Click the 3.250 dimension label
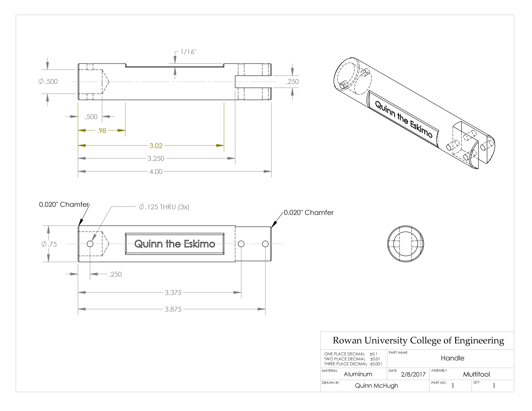The image size is (532, 411). [x=156, y=159]
